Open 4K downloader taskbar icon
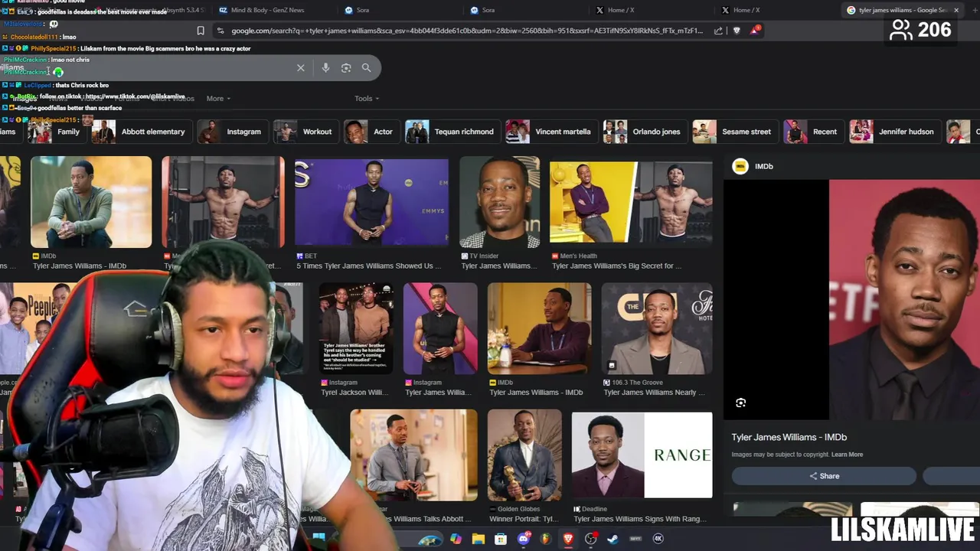This screenshot has width=980, height=551. (658, 539)
